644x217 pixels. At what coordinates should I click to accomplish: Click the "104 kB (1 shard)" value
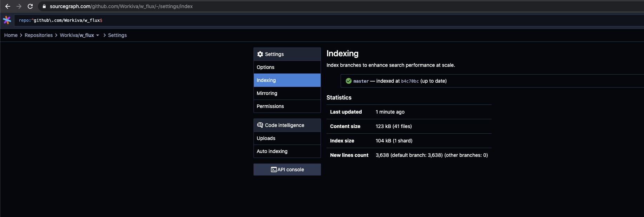(394, 141)
